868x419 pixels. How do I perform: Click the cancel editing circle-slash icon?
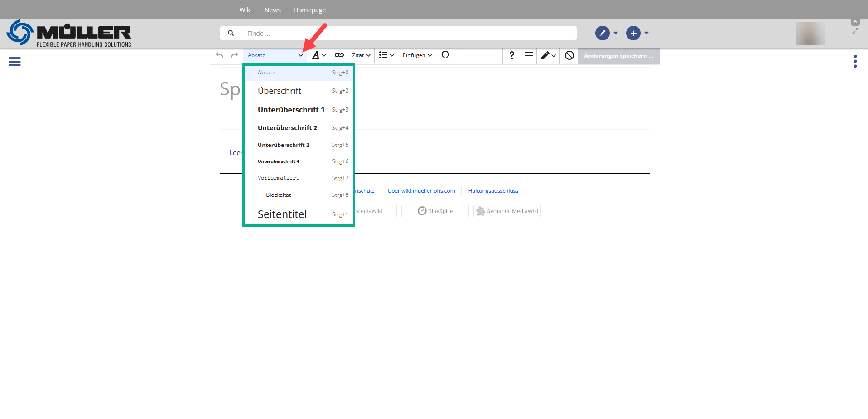click(569, 55)
